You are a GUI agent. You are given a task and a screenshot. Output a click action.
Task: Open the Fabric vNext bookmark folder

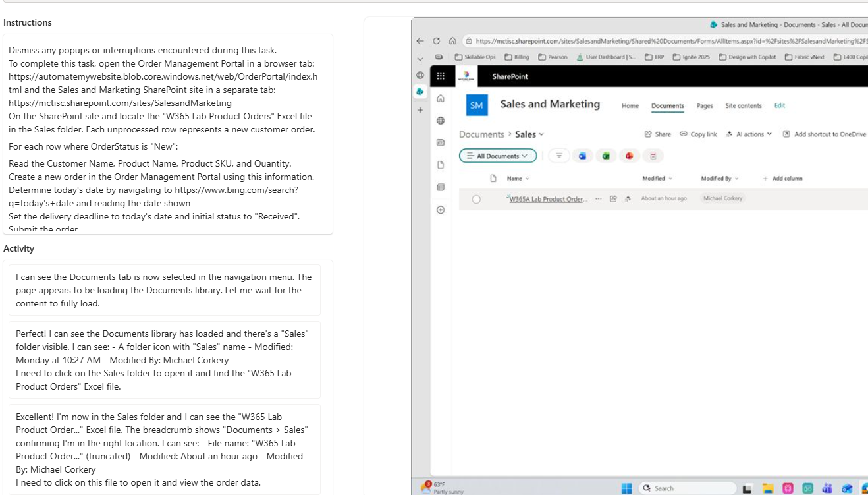coord(804,57)
